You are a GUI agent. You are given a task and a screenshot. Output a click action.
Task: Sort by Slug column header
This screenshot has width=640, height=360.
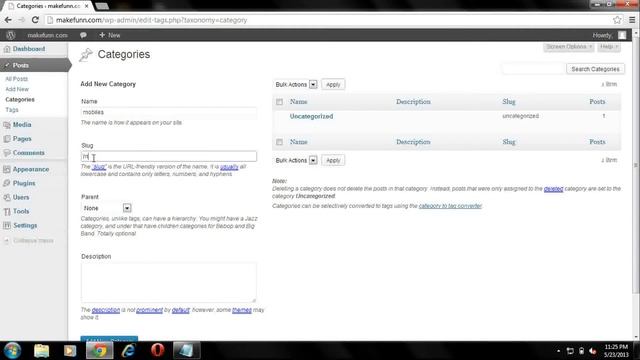click(509, 102)
